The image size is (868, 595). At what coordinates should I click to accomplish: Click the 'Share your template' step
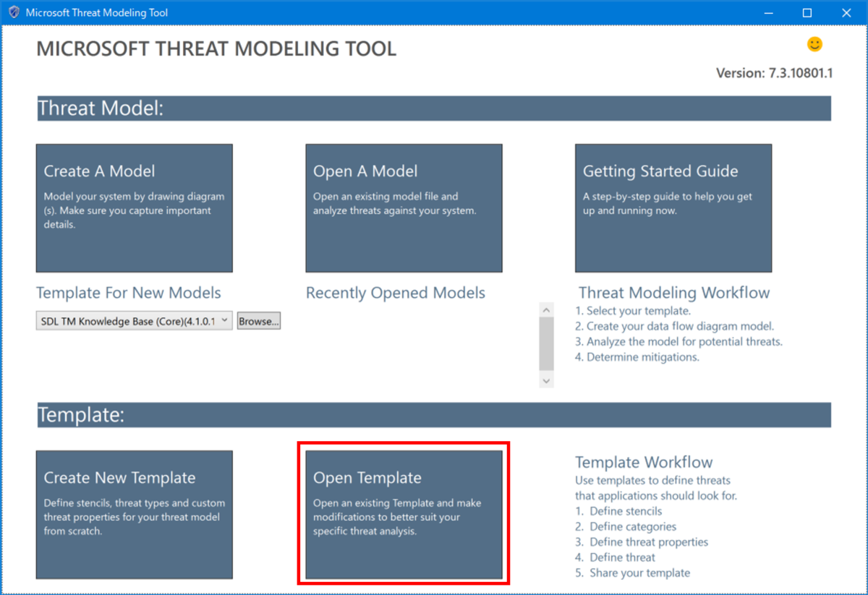(633, 573)
